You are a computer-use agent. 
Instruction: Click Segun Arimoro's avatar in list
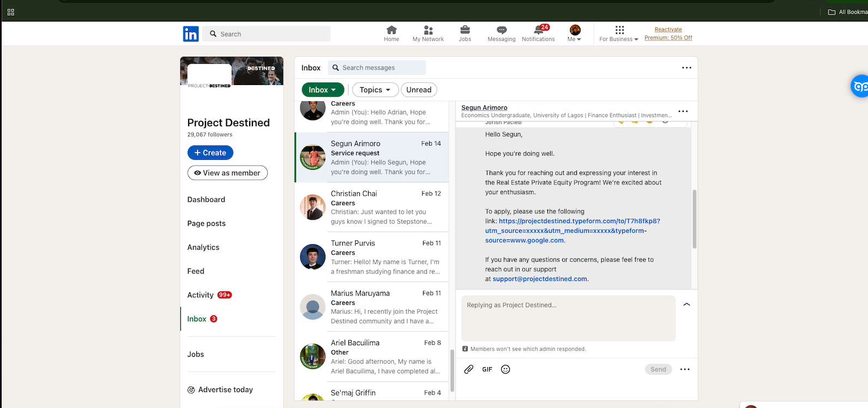313,158
